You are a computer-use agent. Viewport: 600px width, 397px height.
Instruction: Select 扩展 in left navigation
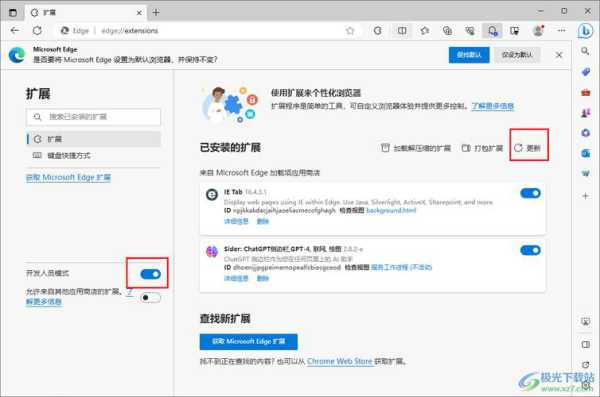93,139
